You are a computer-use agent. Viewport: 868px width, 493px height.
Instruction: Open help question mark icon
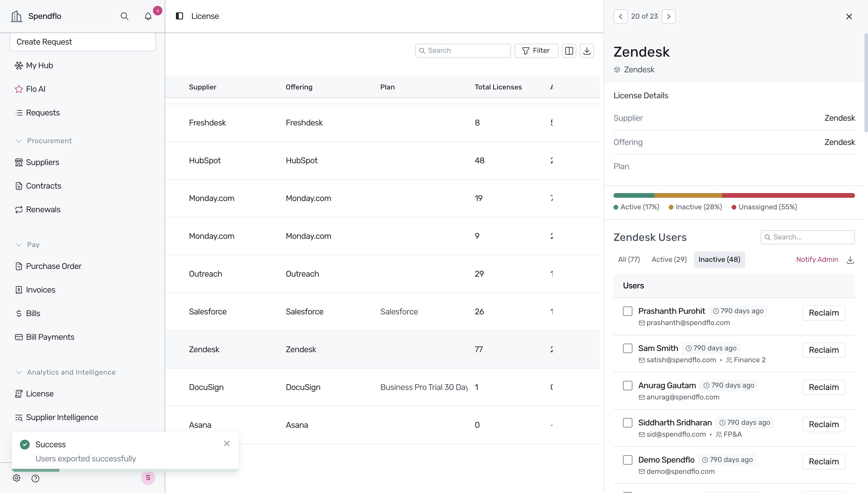[35, 478]
